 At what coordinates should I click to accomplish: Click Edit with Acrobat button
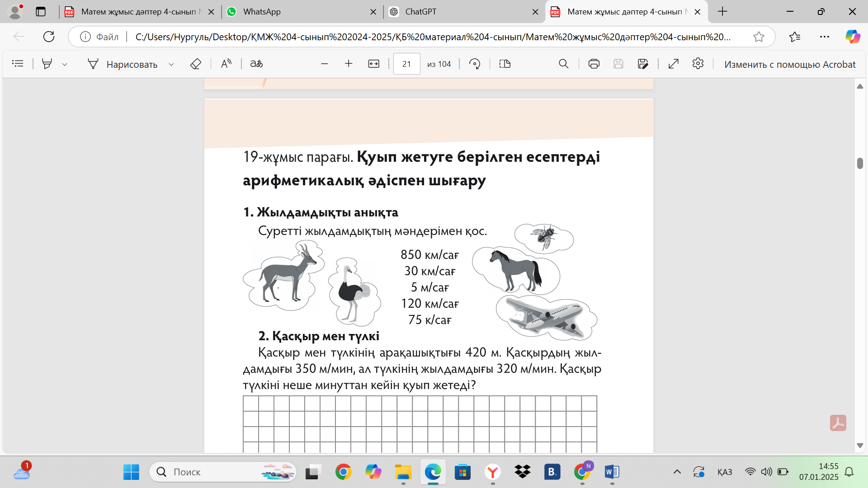(x=789, y=64)
